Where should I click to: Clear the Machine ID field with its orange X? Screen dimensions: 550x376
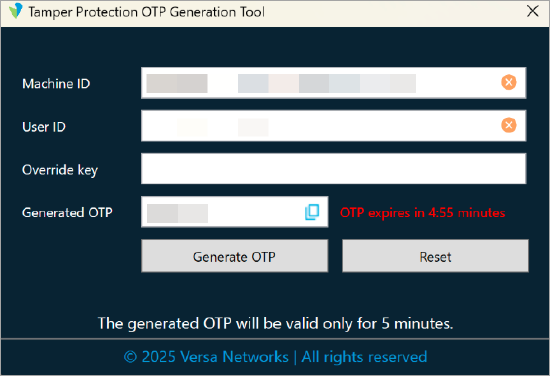pos(509,82)
